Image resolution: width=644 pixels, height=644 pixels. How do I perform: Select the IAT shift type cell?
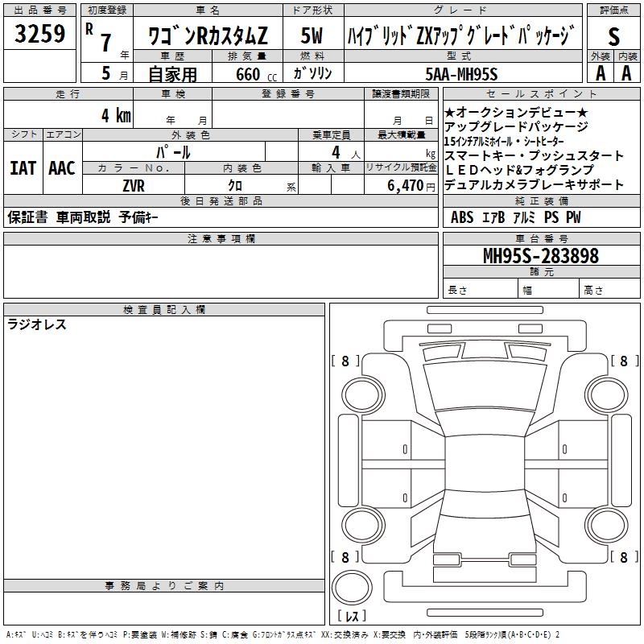click(23, 168)
